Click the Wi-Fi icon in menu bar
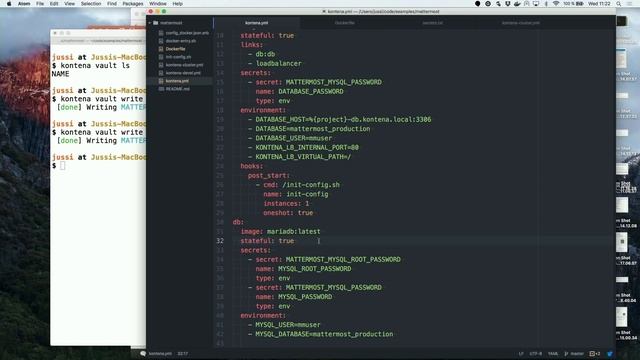This screenshot has height=360, width=640. (x=556, y=4)
